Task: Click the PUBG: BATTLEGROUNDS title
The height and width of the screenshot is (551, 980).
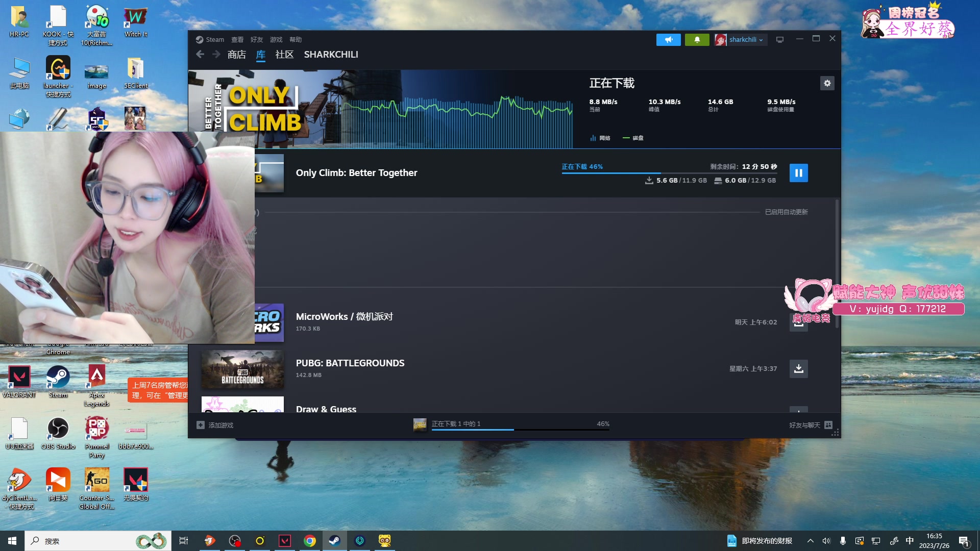Action: (x=350, y=363)
